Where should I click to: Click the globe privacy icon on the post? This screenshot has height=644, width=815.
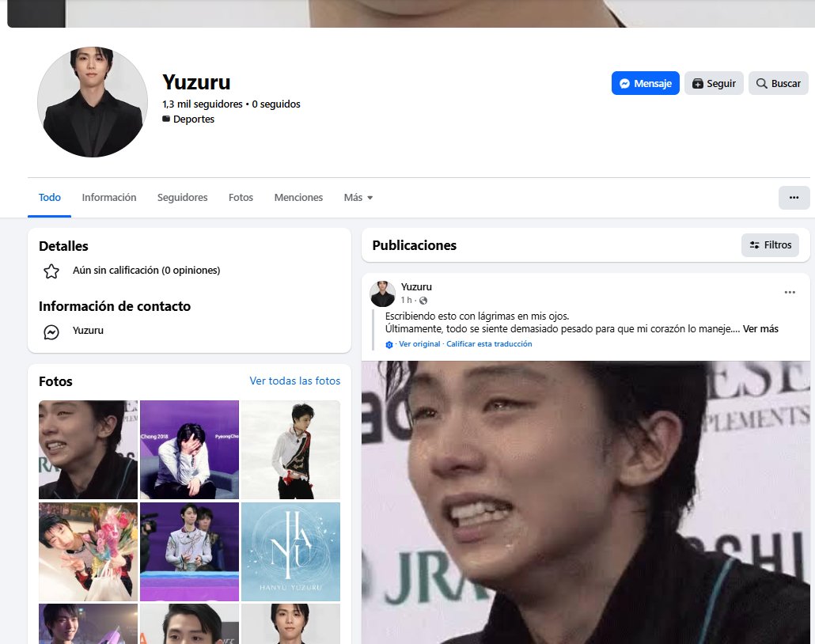coord(423,300)
